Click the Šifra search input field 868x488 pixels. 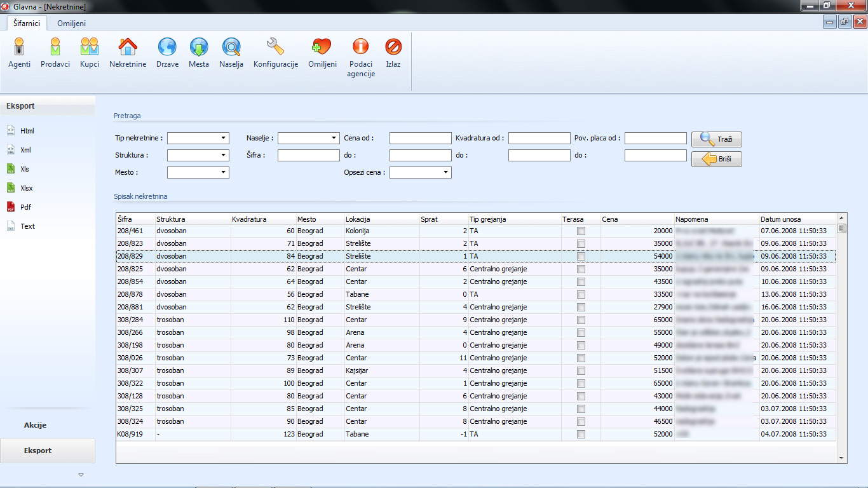pos(308,155)
